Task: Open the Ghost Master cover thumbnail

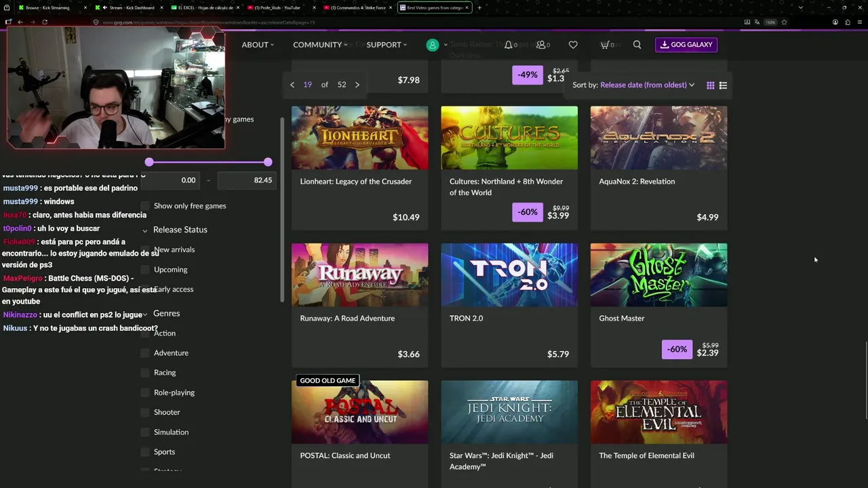Action: click(658, 274)
